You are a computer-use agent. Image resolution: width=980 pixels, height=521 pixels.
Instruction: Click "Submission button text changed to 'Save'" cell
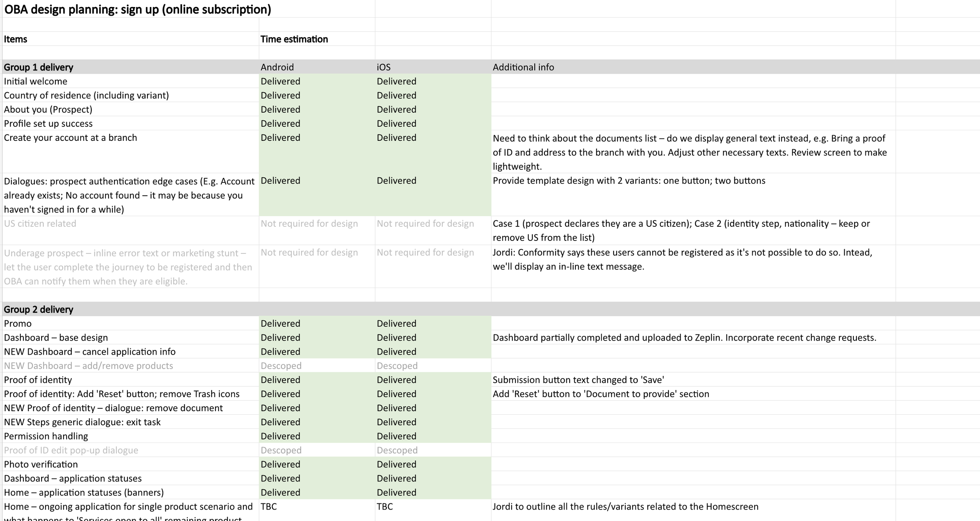click(x=578, y=380)
